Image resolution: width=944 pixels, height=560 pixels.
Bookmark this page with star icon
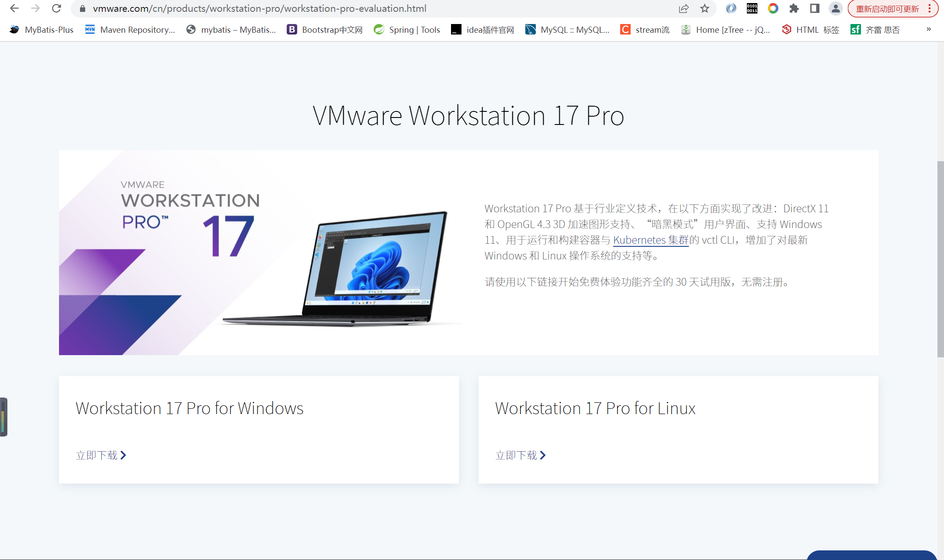click(705, 8)
